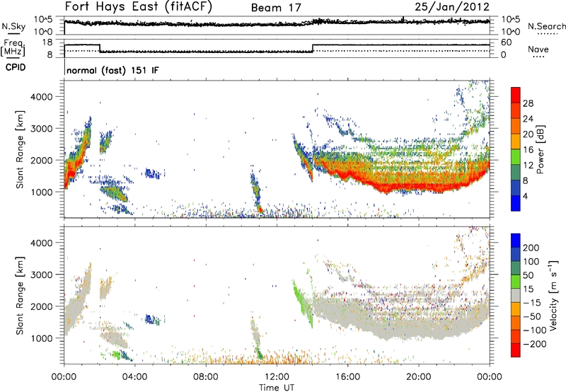Click the "-50" label on the Velocity color bar
This screenshot has width=566, height=392.
[x=532, y=316]
